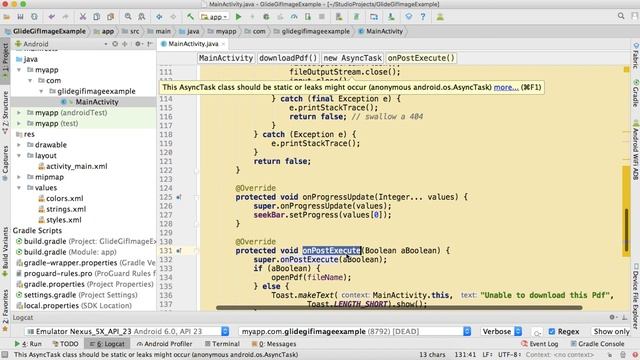Click the Help question mark icon
This screenshot has height=360, width=640.
[423, 17]
